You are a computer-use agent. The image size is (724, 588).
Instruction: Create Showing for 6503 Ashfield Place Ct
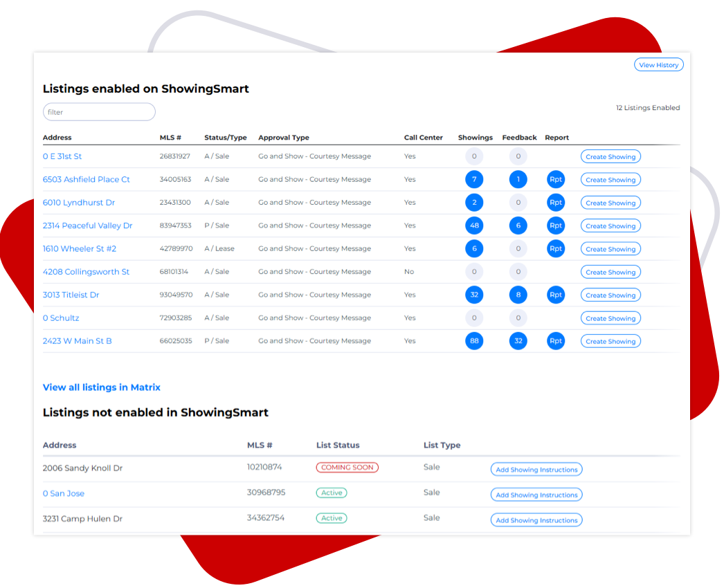[x=610, y=180]
